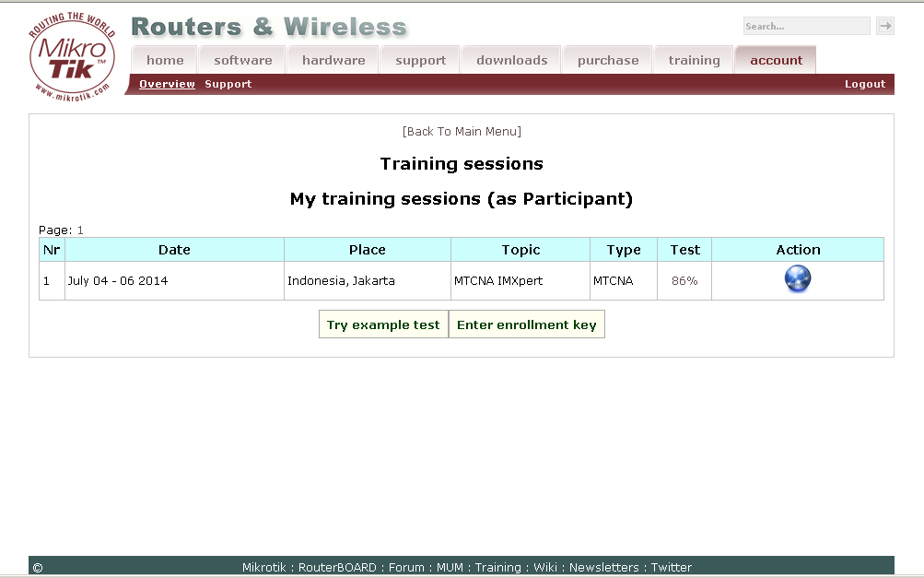The image size is (924, 578).
Task: Click the Action column header
Action: coord(798,250)
